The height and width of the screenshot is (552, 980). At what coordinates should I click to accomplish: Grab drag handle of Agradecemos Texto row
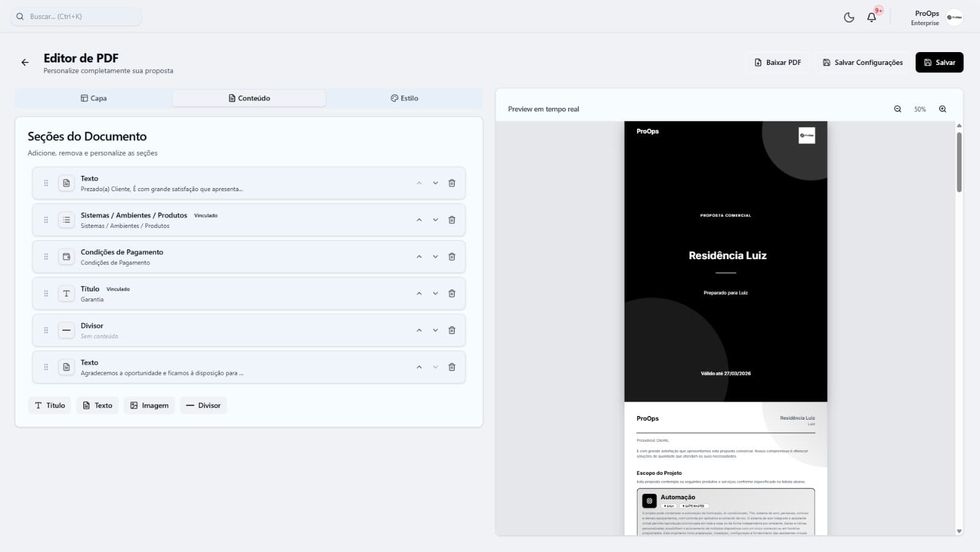pos(46,367)
